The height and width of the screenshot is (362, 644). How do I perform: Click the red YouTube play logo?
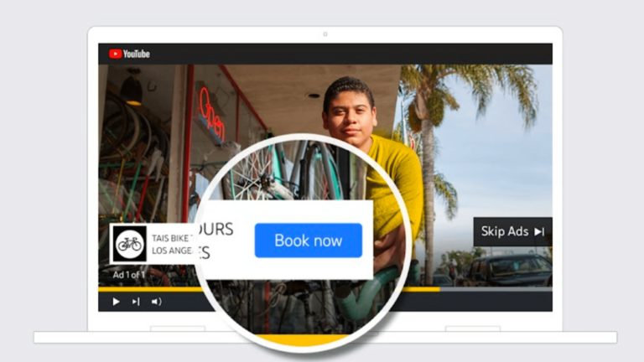pos(116,54)
